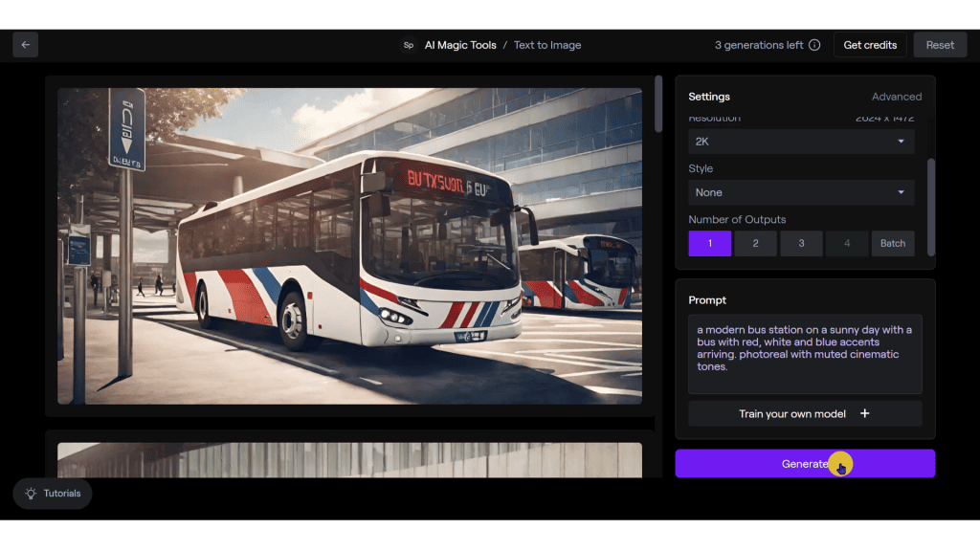
Task: Click the Reset button
Action: pos(940,44)
